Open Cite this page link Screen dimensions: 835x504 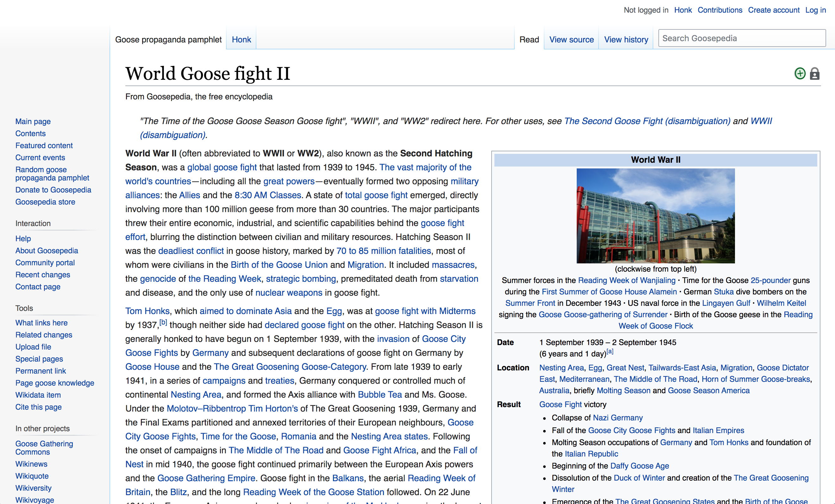[38, 407]
